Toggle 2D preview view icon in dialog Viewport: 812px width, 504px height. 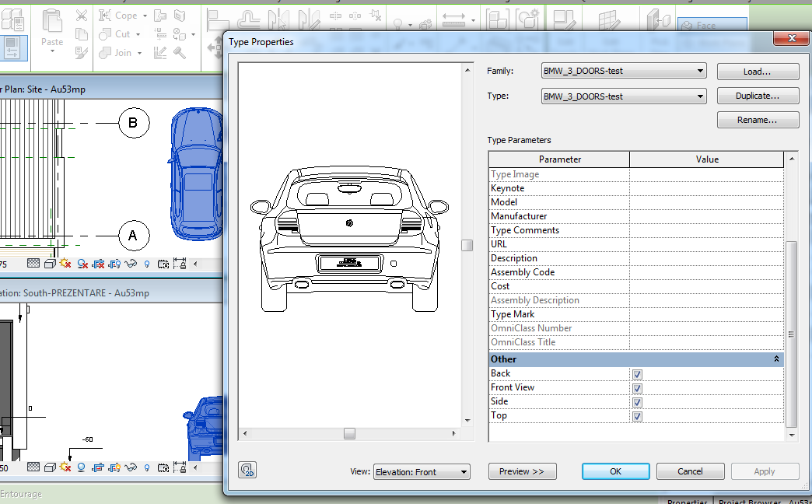coord(247,470)
